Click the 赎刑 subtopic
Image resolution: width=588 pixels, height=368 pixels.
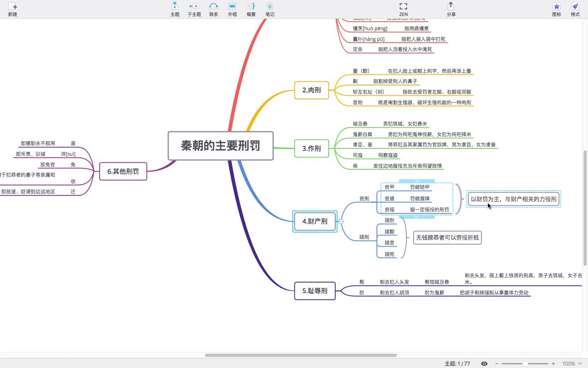click(364, 237)
